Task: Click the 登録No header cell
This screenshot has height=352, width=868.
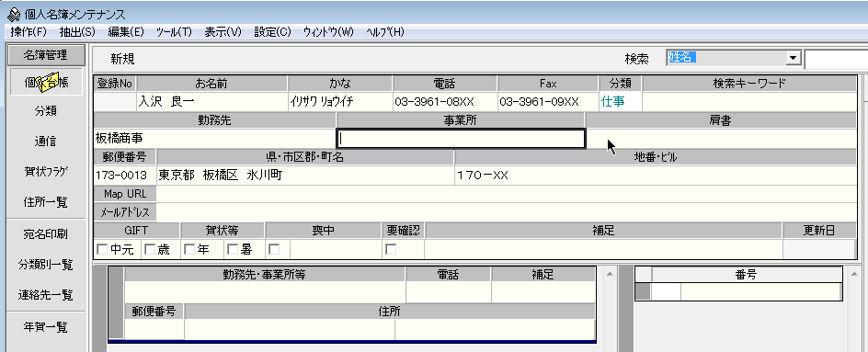Action: click(x=115, y=84)
